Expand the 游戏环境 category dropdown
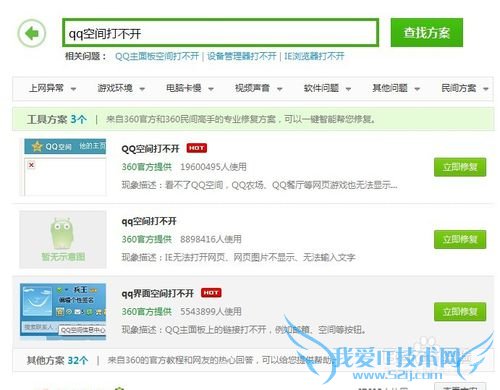Screen dimensions: 500x390 pyautogui.click(x=121, y=88)
